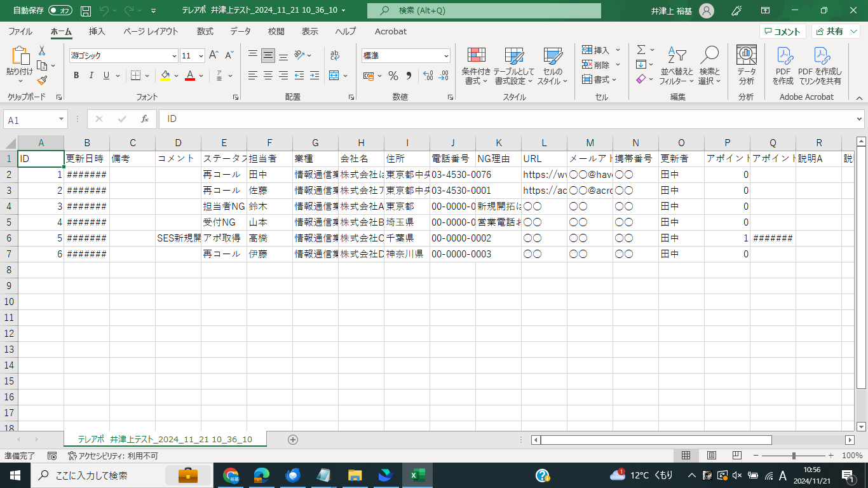Click the Merge and Center cells icon
The width and height of the screenshot is (868, 488).
point(335,76)
